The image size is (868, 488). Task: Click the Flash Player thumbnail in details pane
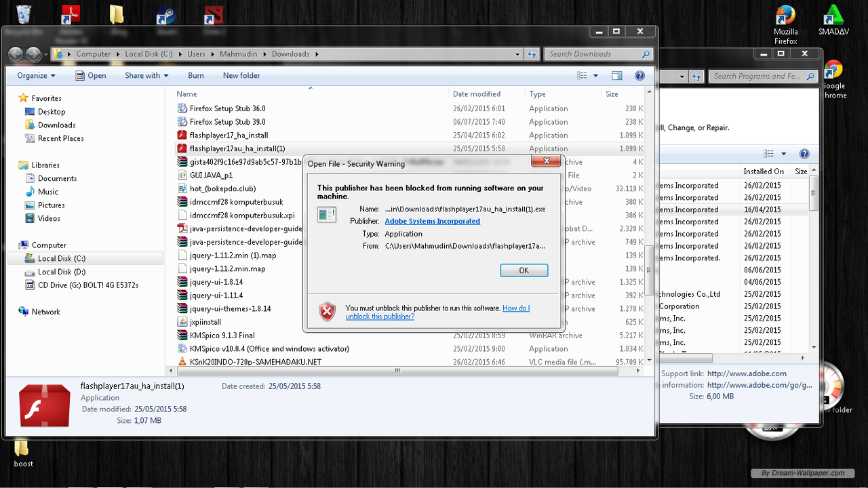45,405
